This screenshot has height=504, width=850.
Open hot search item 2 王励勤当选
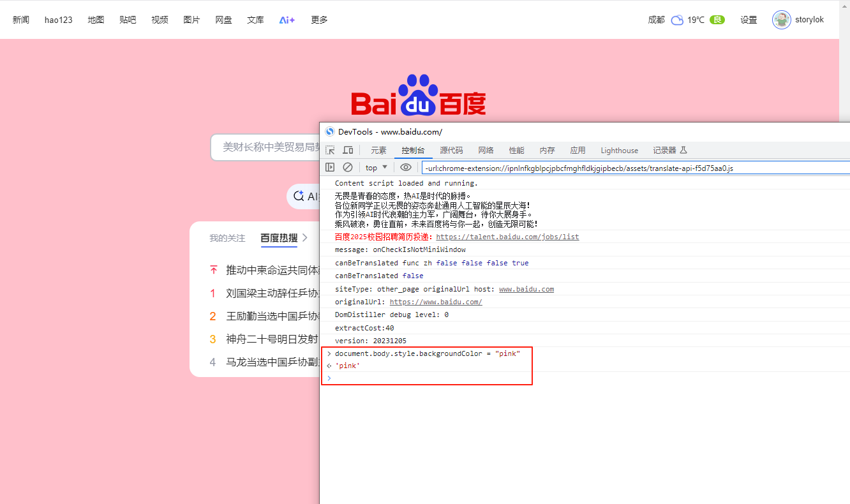(x=272, y=316)
